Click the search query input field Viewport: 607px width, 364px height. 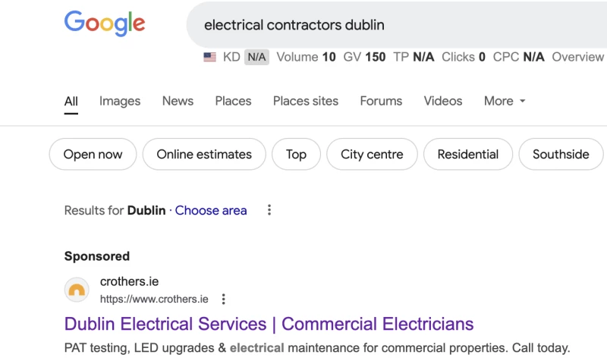coord(395,25)
